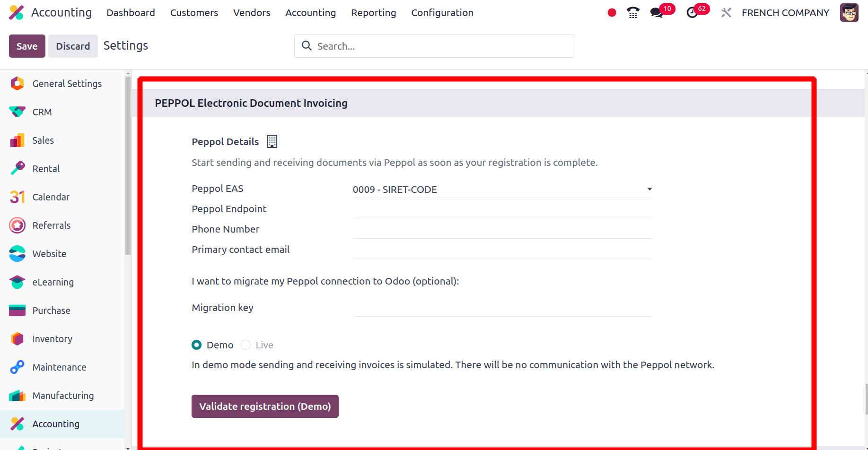The image size is (868, 450).
Task: Select the Calendar 31 icon
Action: click(x=17, y=197)
